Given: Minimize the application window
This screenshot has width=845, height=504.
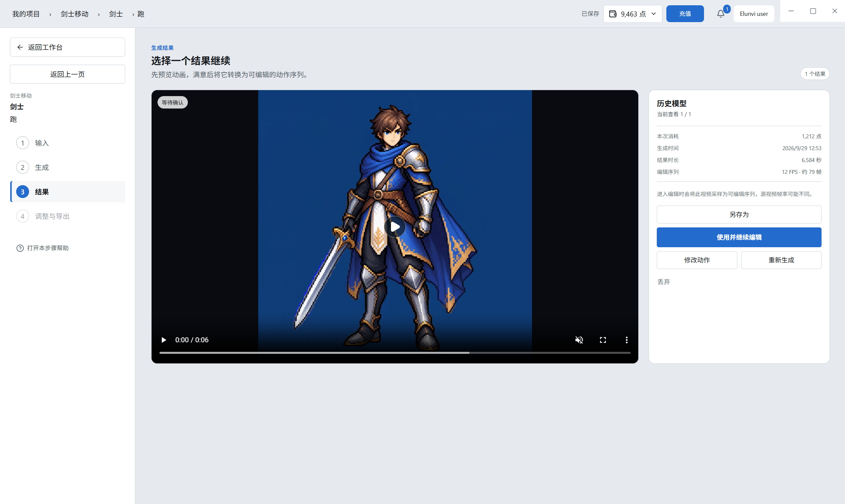Looking at the screenshot, I should point(791,11).
